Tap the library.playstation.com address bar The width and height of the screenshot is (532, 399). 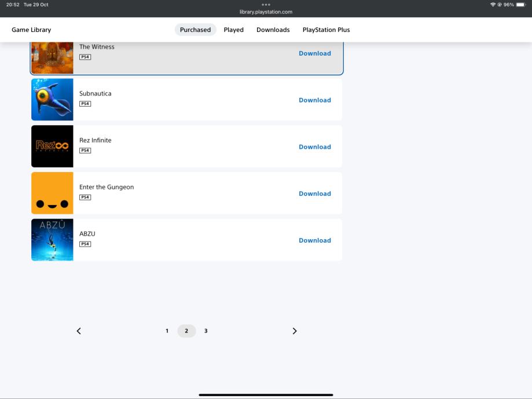pos(266,12)
